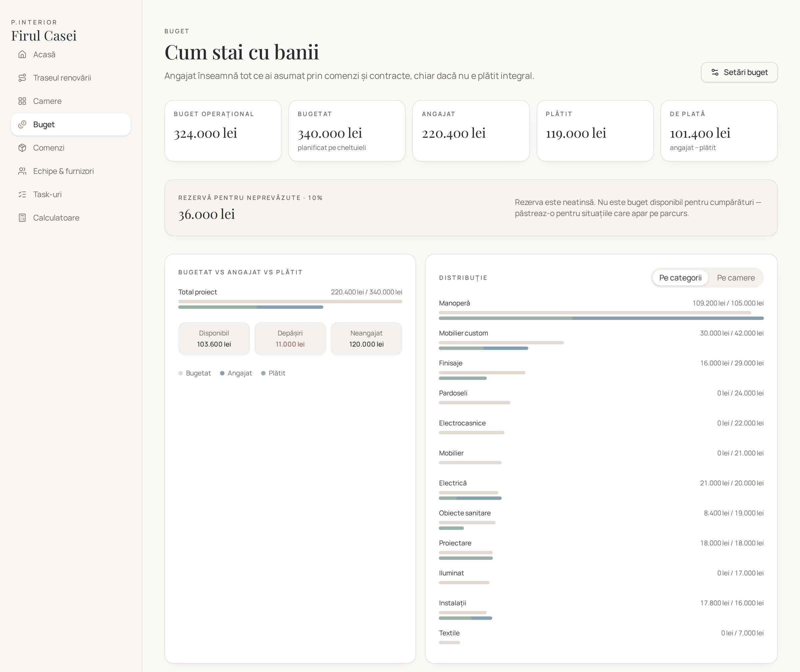
Task: Click the Buget coins icon
Action: [x=22, y=124]
